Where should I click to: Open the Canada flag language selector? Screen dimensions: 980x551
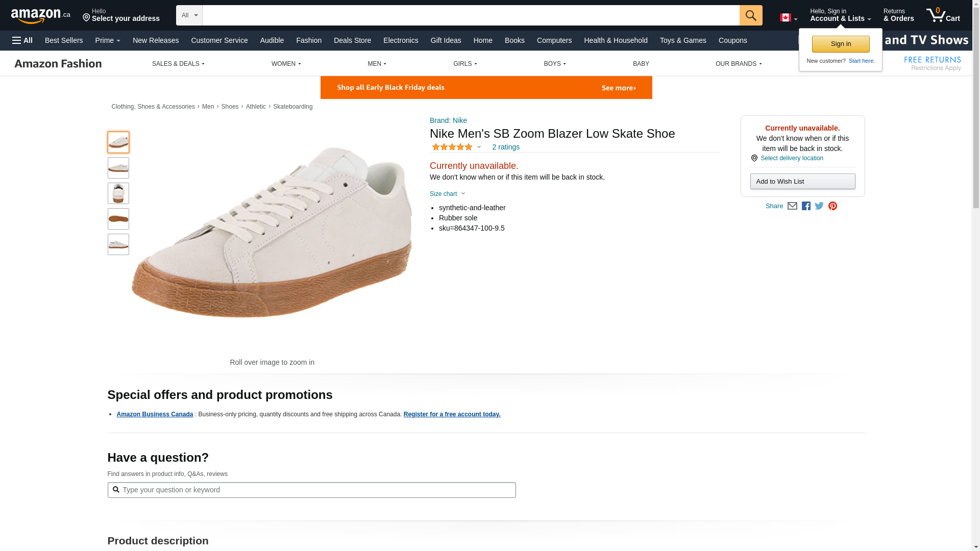tap(788, 18)
